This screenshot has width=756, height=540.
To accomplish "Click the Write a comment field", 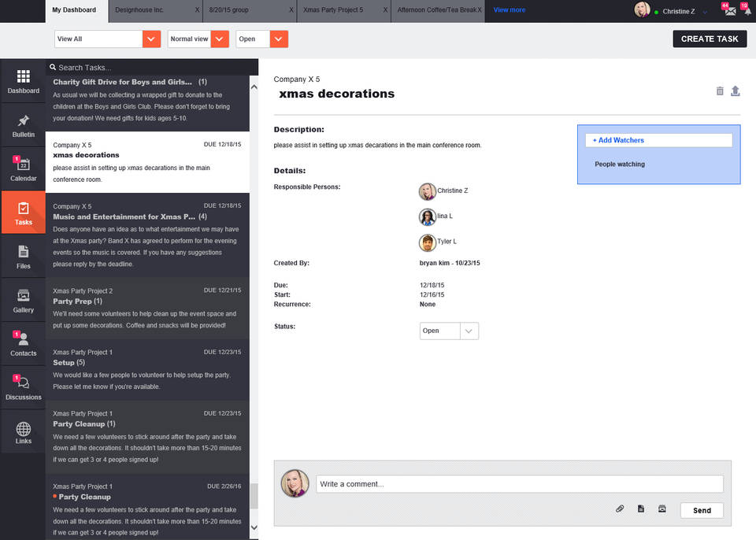I will point(519,484).
